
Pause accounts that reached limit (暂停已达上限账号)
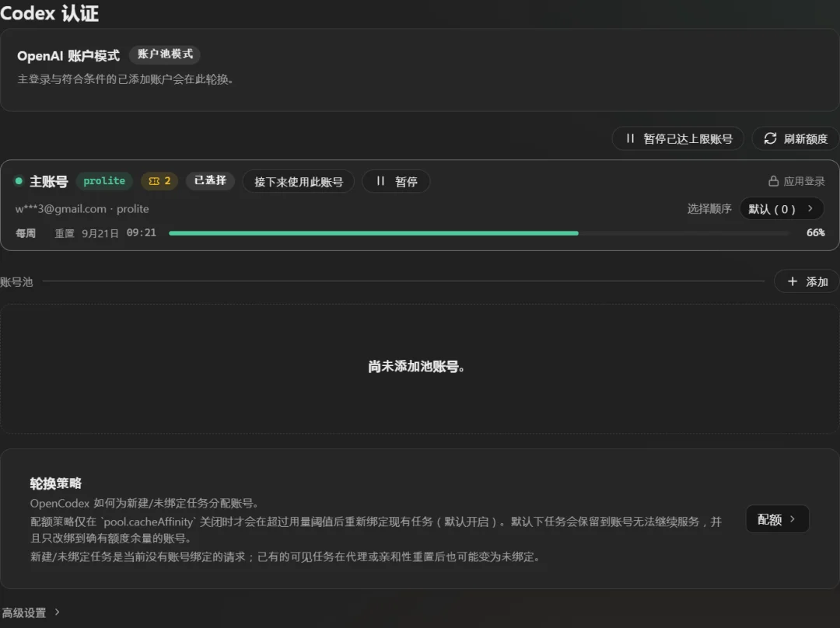(677, 138)
